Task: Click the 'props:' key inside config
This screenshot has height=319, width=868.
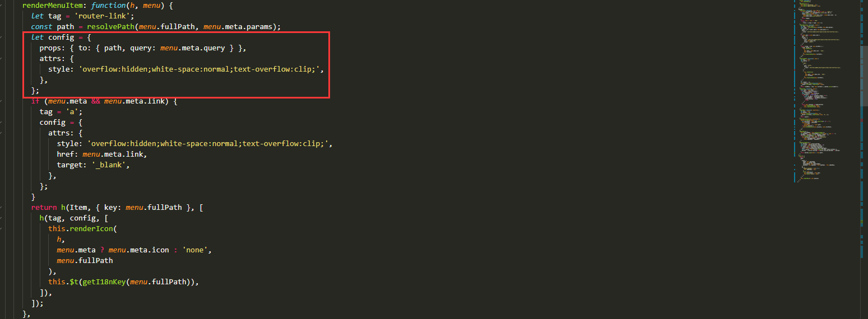Action: tap(52, 48)
